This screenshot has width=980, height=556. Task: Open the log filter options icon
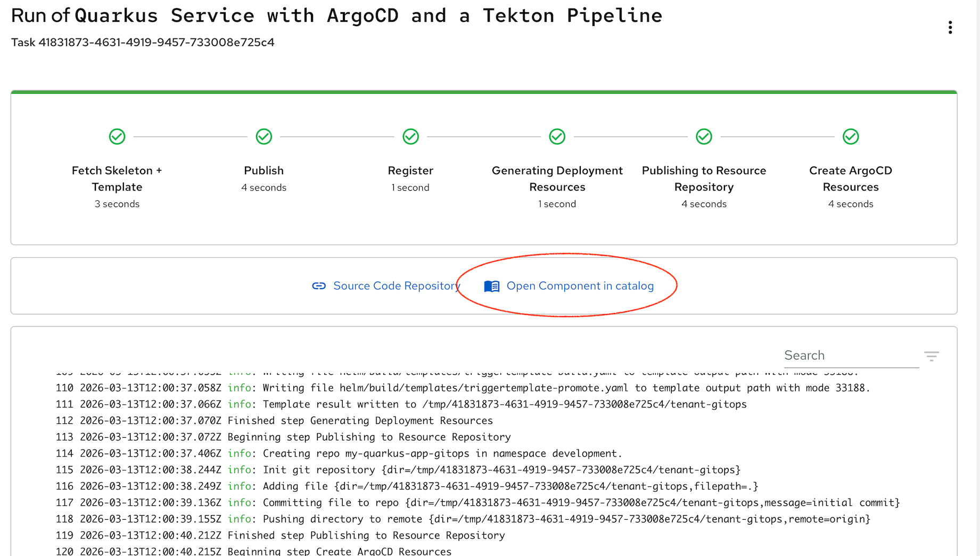tap(931, 356)
